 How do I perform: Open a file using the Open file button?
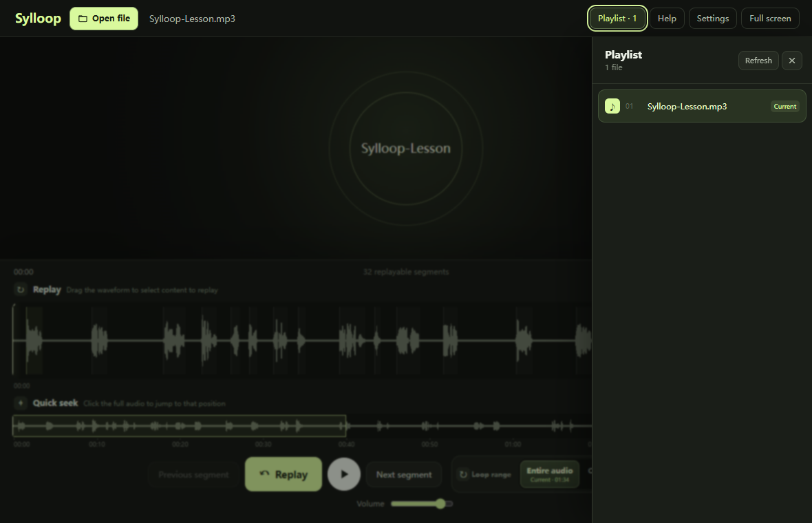104,19
